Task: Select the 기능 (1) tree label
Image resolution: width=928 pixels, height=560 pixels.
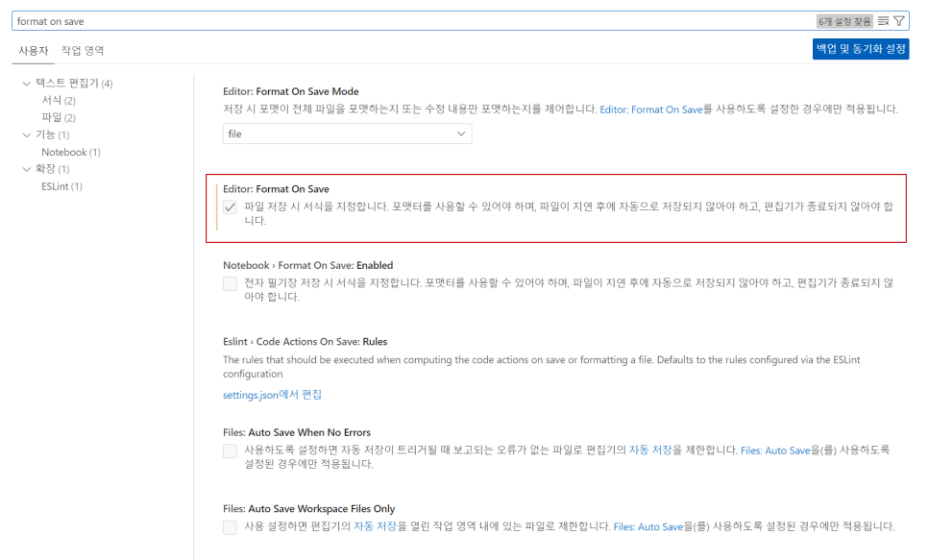Action: point(52,135)
